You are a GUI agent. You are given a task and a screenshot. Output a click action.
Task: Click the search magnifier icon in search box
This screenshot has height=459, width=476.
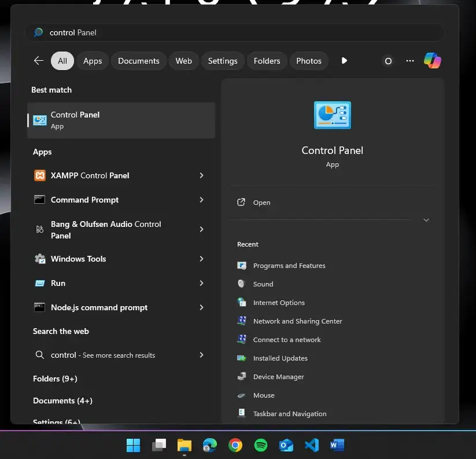38,32
